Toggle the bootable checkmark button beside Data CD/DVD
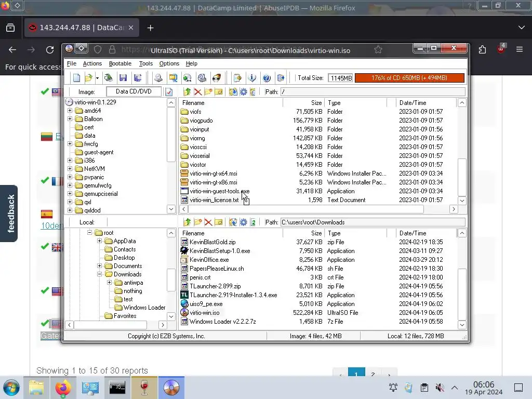532x399 pixels. pyautogui.click(x=169, y=91)
